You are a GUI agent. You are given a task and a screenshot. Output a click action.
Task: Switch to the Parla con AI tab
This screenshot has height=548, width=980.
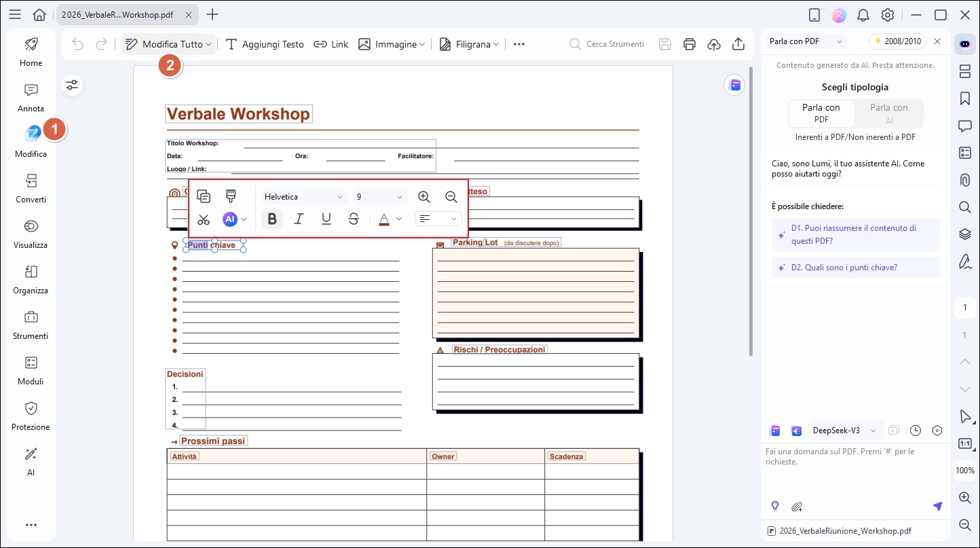point(888,113)
